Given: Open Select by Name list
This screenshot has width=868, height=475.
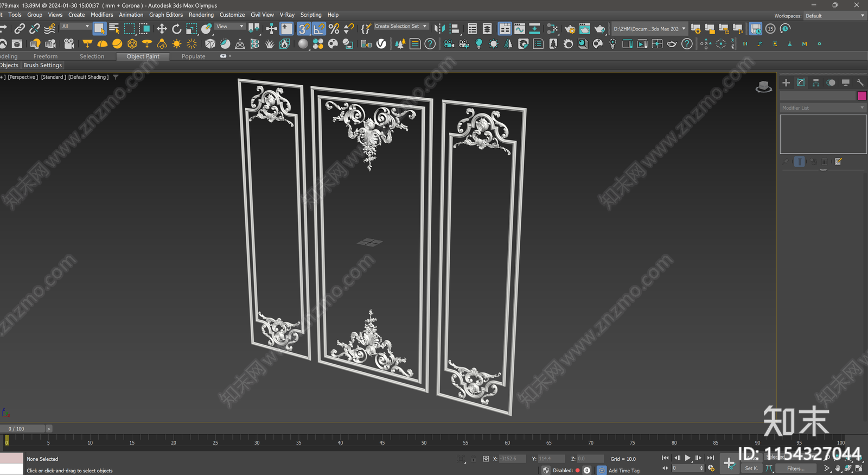Looking at the screenshot, I should tap(114, 28).
